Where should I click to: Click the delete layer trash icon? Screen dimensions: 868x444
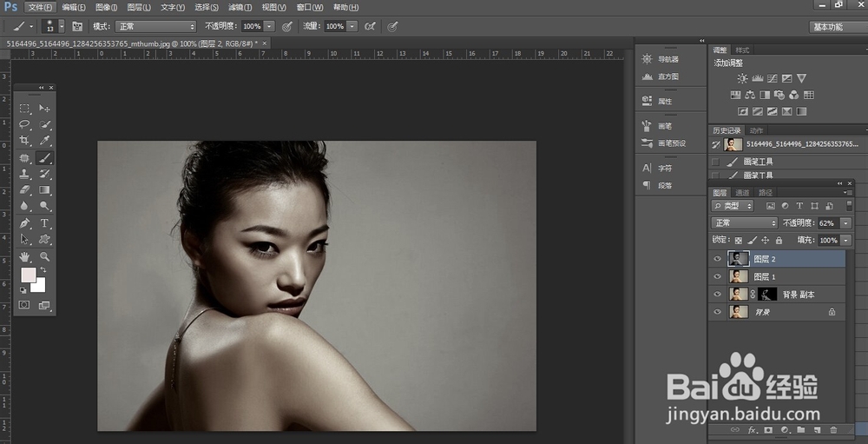tap(833, 429)
